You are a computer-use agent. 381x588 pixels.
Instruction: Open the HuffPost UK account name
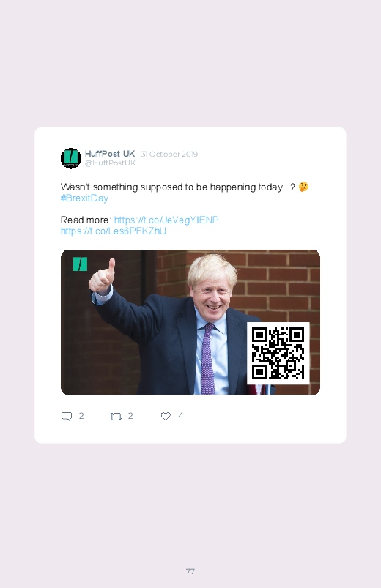coord(110,154)
